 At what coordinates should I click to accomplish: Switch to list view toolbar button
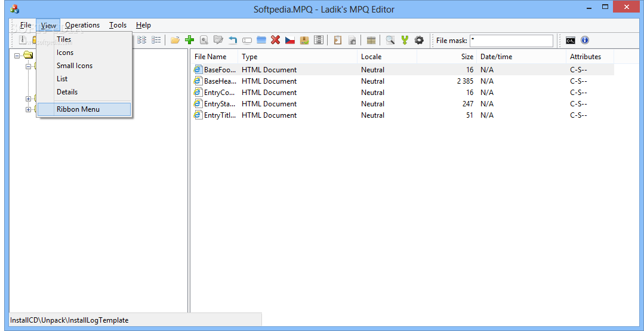tap(156, 40)
